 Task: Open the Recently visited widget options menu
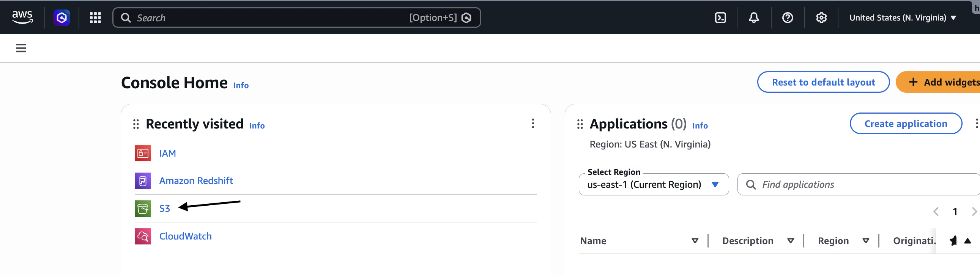click(533, 124)
